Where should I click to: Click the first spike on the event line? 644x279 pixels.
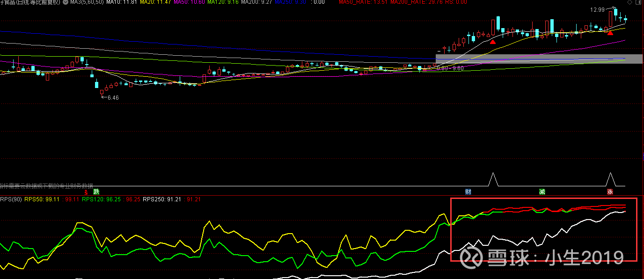pos(492,179)
